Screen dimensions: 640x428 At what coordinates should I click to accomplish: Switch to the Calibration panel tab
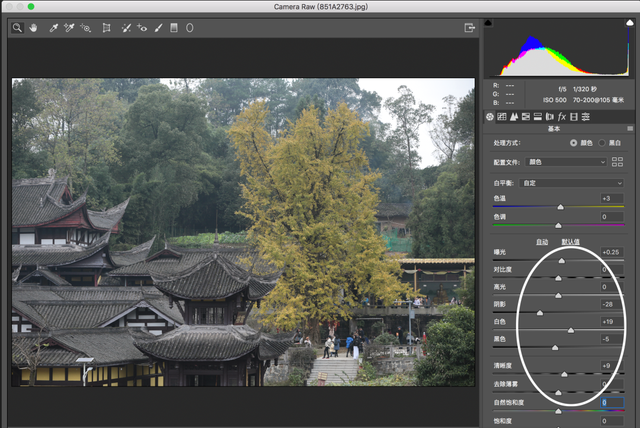click(x=574, y=117)
